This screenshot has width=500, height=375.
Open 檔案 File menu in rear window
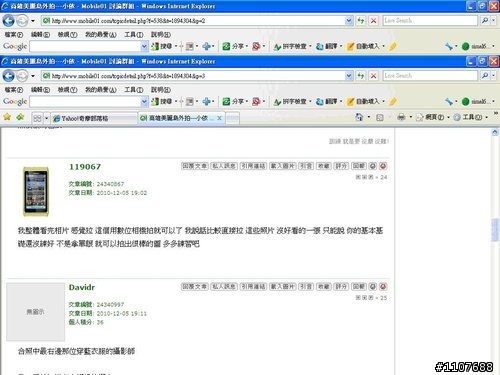coord(14,35)
